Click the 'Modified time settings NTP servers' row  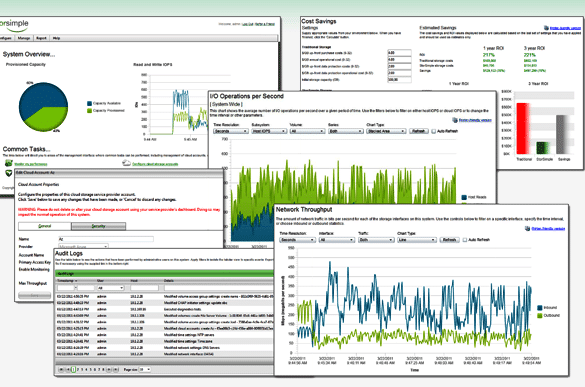click(x=164, y=335)
